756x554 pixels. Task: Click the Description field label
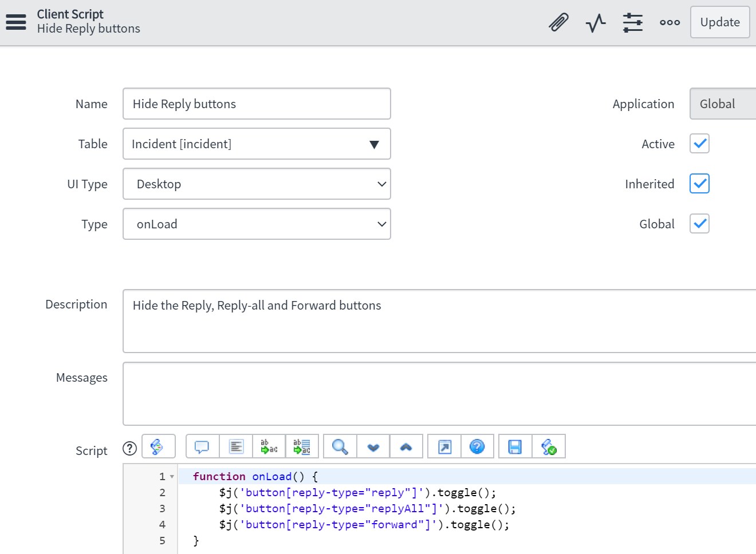(76, 304)
